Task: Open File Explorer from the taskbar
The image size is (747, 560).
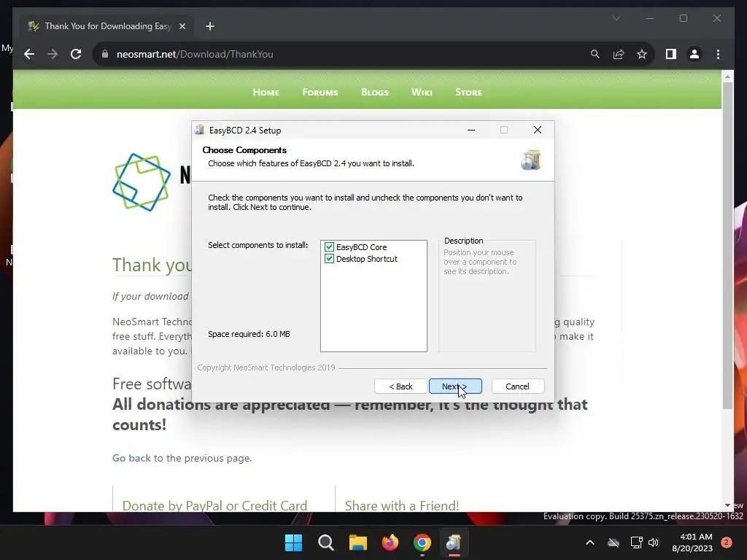Action: [x=357, y=542]
